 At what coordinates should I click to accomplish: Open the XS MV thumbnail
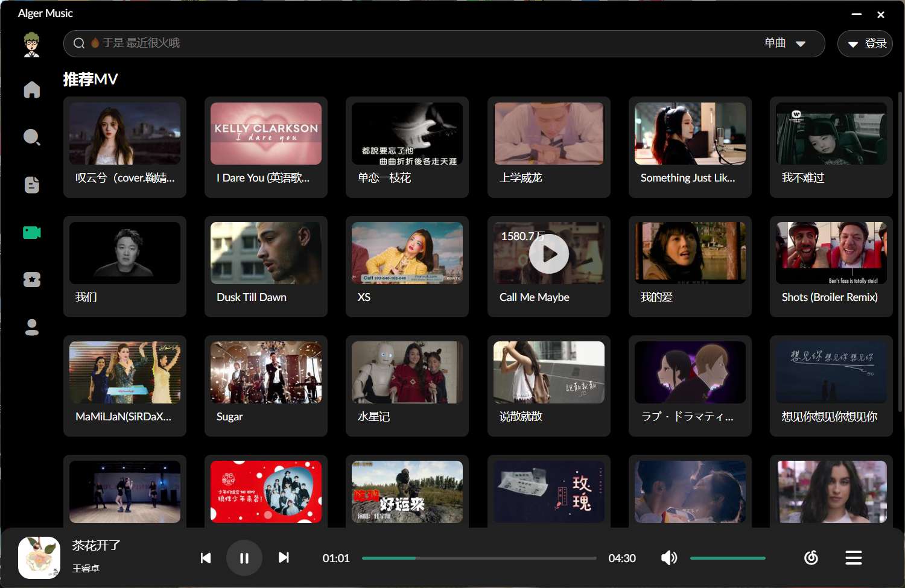coord(407,253)
